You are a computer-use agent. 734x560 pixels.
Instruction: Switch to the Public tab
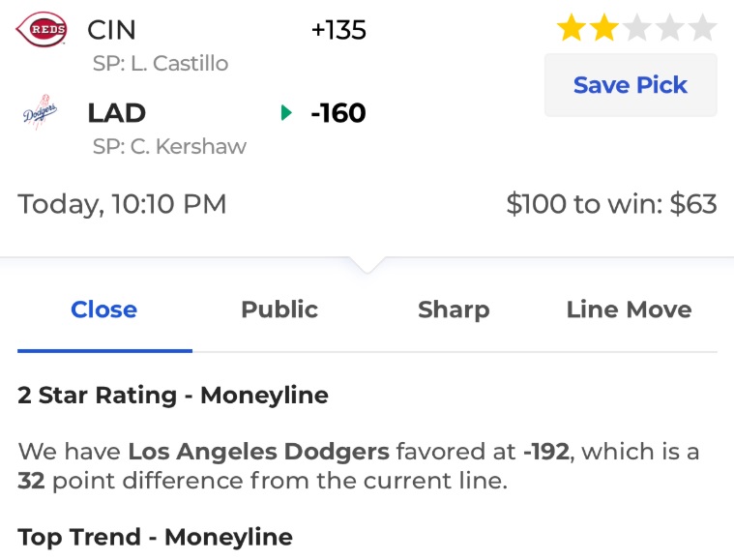[279, 309]
